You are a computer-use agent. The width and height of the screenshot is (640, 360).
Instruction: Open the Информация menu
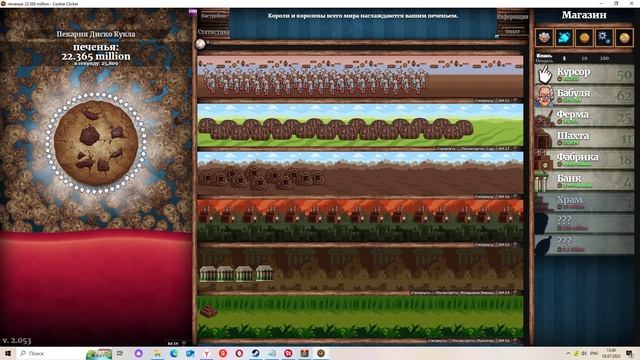[x=512, y=17]
